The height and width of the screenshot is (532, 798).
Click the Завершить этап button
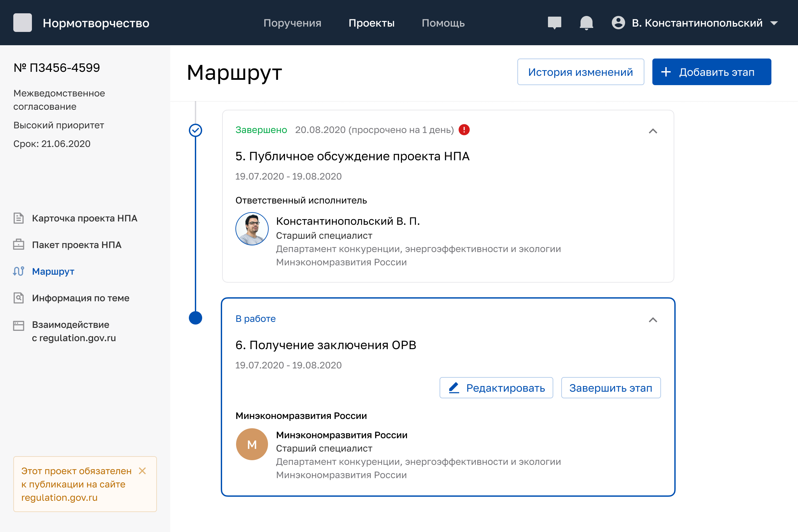point(611,388)
